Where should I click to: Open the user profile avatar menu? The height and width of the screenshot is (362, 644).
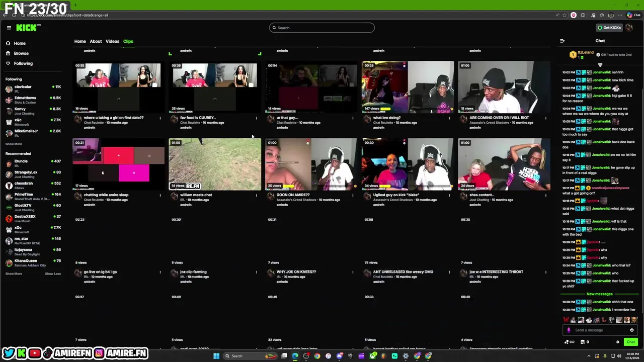(629, 28)
